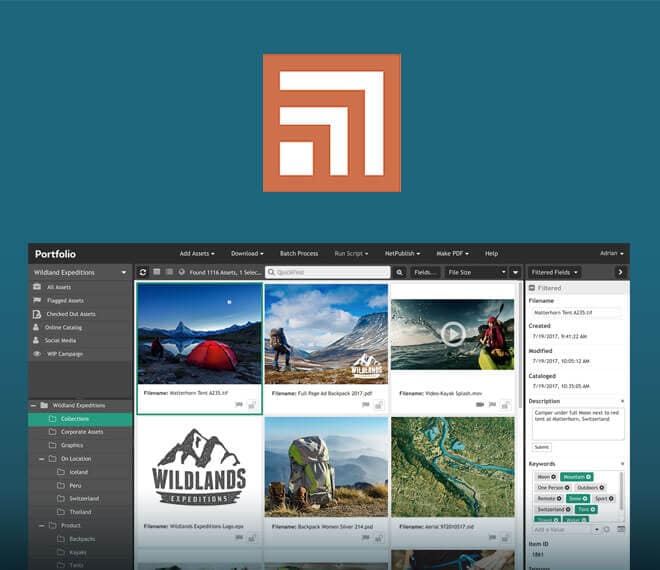Open the Run Script menu
The width and height of the screenshot is (660, 570).
coord(351,253)
